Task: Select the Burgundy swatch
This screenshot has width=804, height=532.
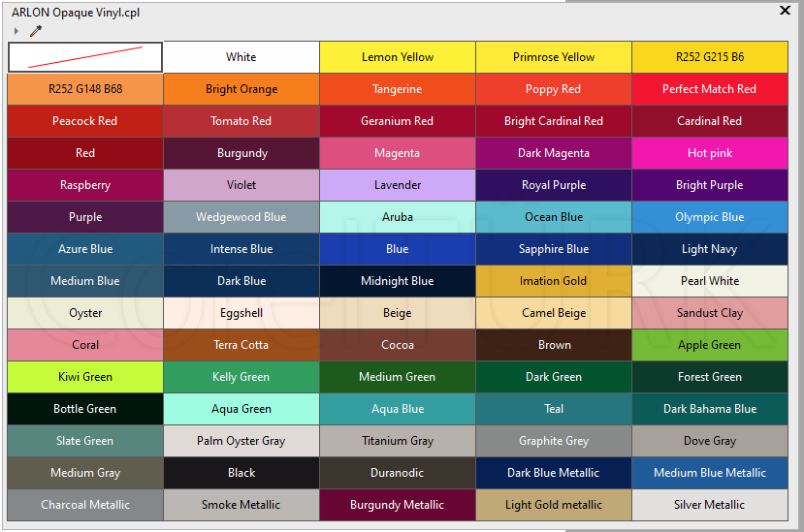Action: pyautogui.click(x=241, y=153)
